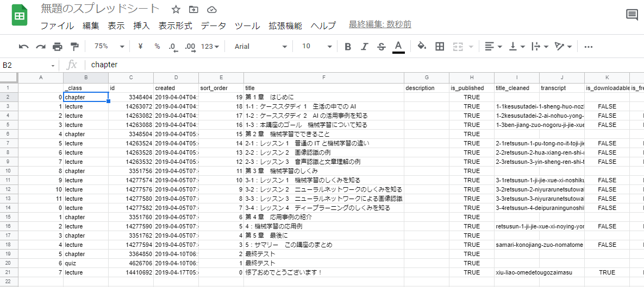
Task: Open the text rotation dropdown
Action: pos(563,46)
